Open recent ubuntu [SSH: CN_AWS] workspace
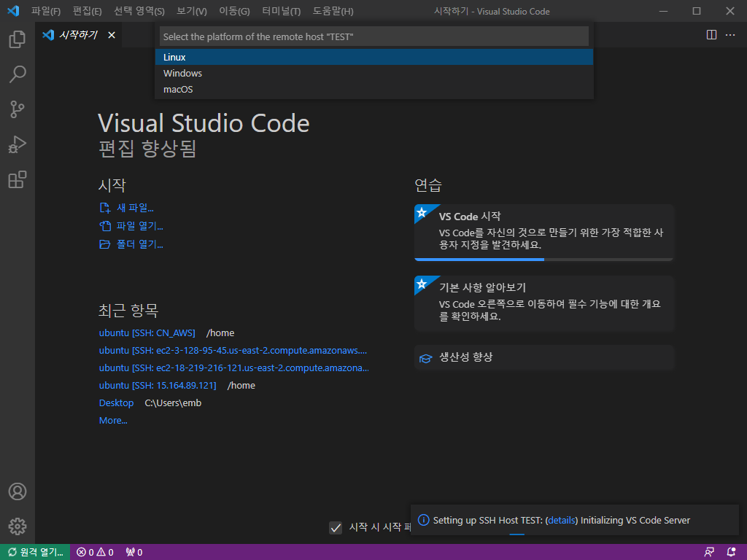Screen dimensions: 747x560 pos(147,332)
